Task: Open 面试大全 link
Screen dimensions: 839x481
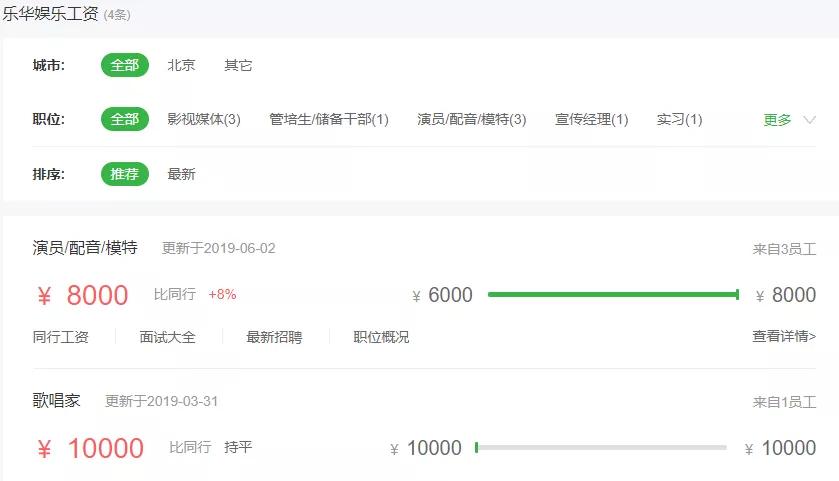Action: [167, 337]
